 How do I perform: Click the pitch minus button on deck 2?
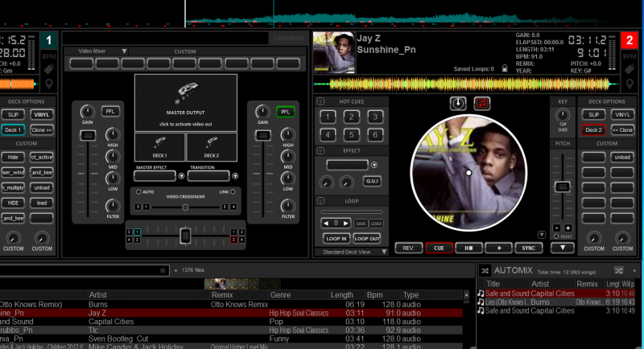tap(557, 228)
